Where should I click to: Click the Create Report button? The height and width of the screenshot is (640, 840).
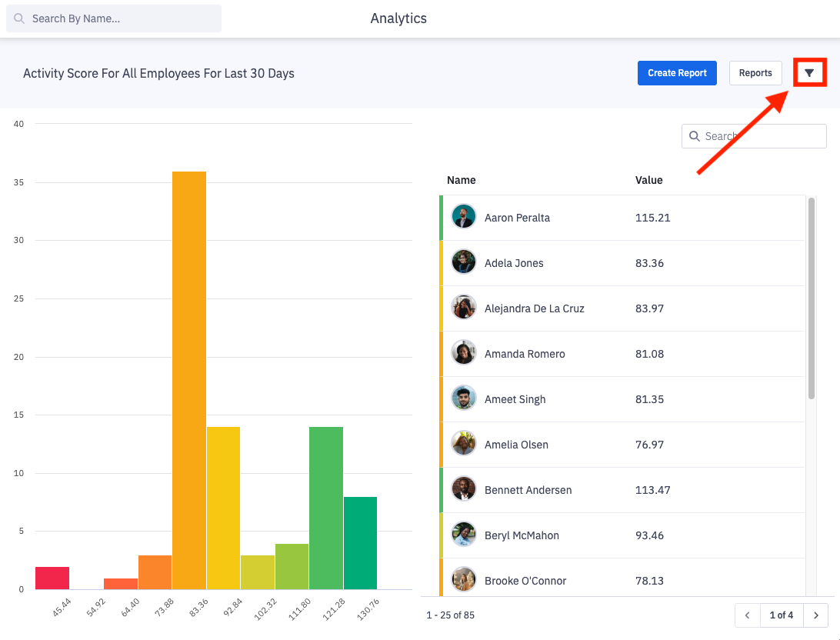click(x=677, y=73)
